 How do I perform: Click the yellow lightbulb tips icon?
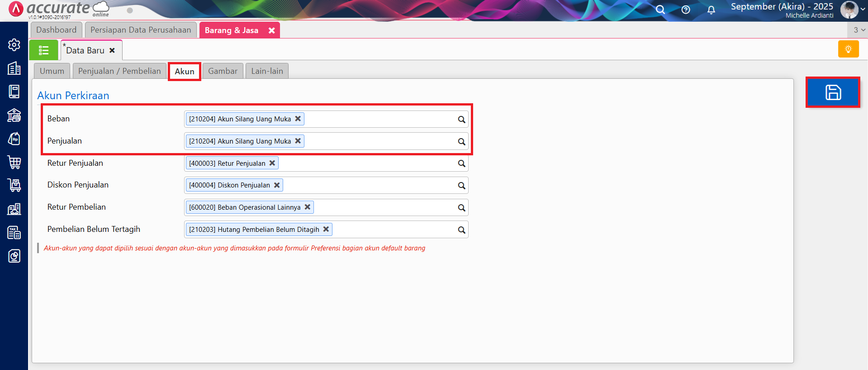point(848,49)
